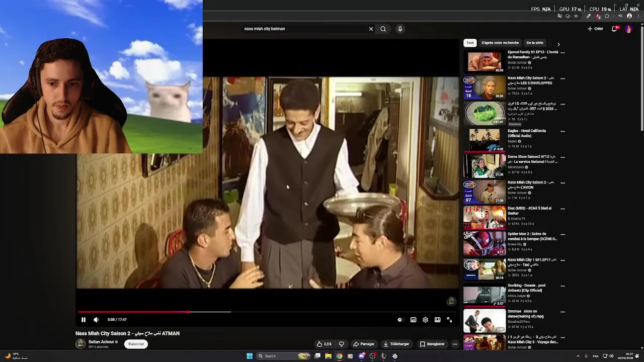Open the Partager share dialog
This screenshot has width=644, height=362.
[x=364, y=344]
